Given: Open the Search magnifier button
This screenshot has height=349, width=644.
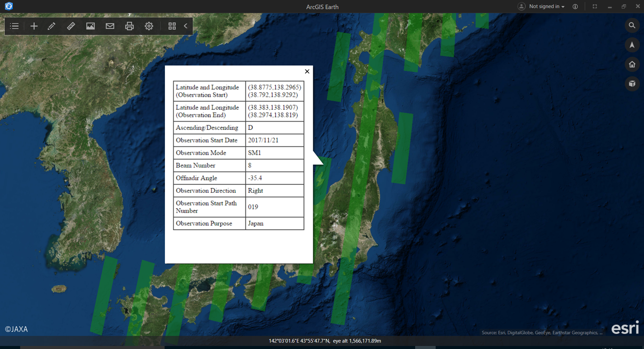Looking at the screenshot, I should (632, 26).
